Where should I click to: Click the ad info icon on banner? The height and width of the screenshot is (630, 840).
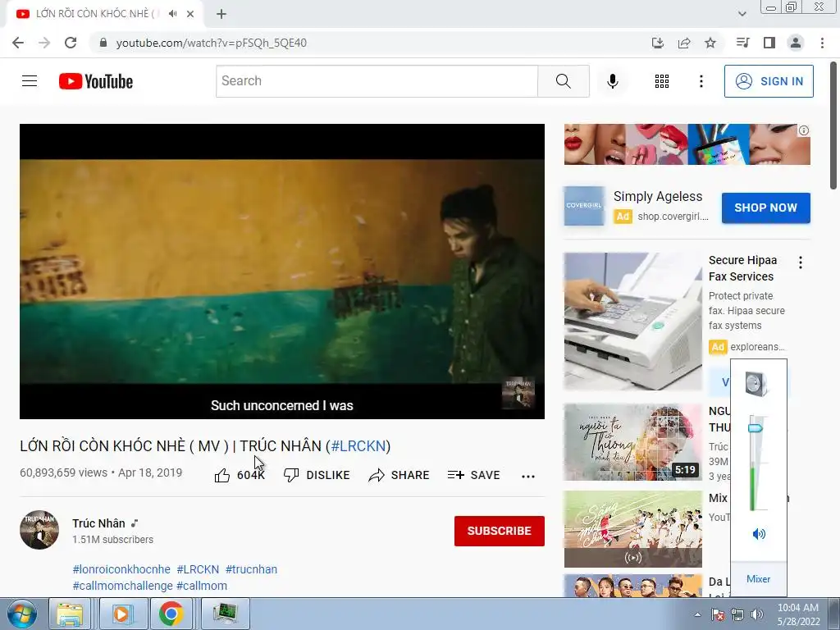(803, 130)
